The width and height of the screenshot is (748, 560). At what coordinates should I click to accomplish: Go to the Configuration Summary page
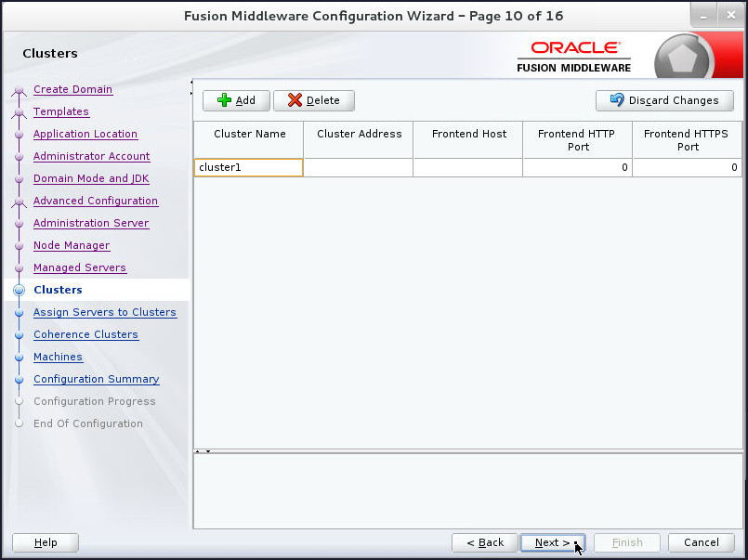tap(96, 379)
